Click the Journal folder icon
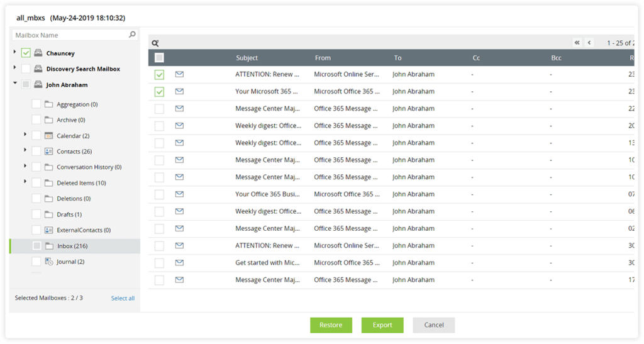This screenshot has width=644, height=344. (49, 262)
